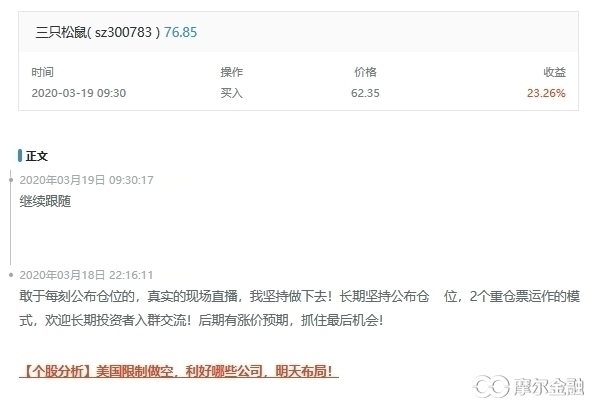Click the current price 76.85
Screen dimensions: 597x413
[180, 32]
